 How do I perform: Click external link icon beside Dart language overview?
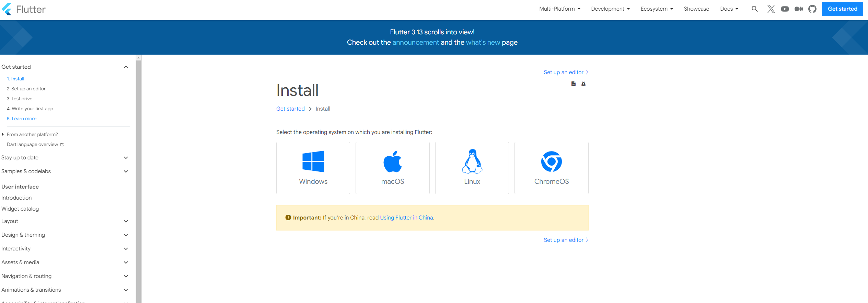coord(62,145)
